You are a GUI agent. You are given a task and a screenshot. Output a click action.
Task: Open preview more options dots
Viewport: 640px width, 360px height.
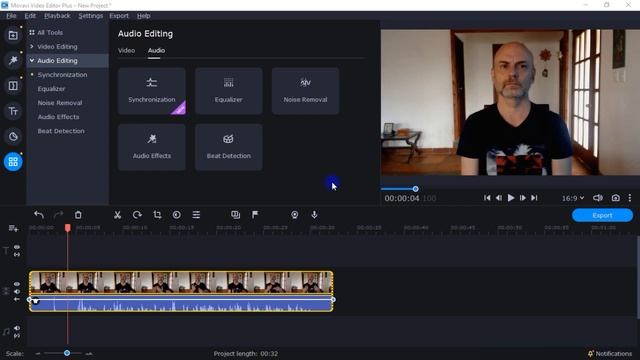pos(630,198)
